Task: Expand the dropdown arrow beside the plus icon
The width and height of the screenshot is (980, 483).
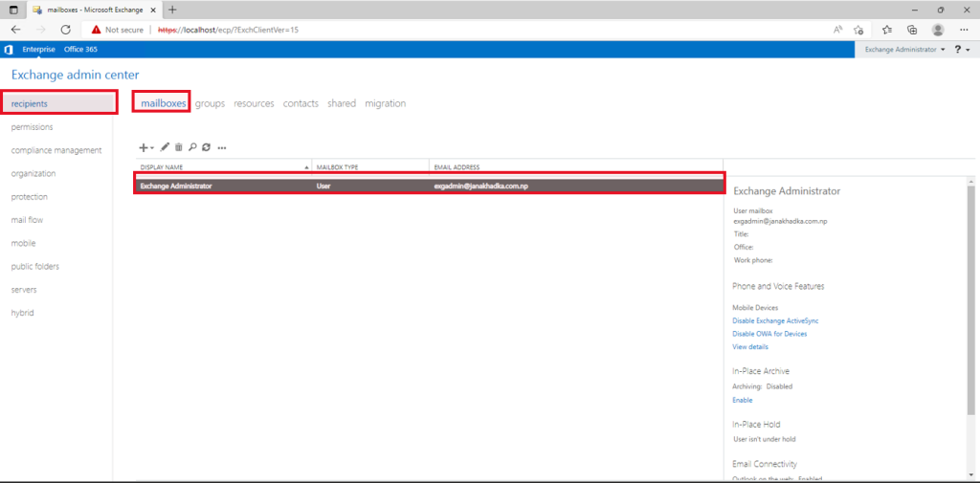Action: [x=152, y=148]
